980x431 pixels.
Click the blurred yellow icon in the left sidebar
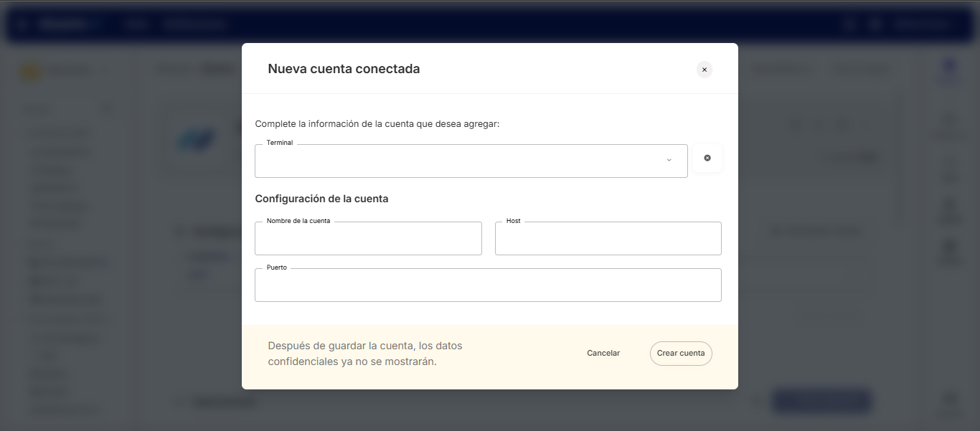(29, 72)
